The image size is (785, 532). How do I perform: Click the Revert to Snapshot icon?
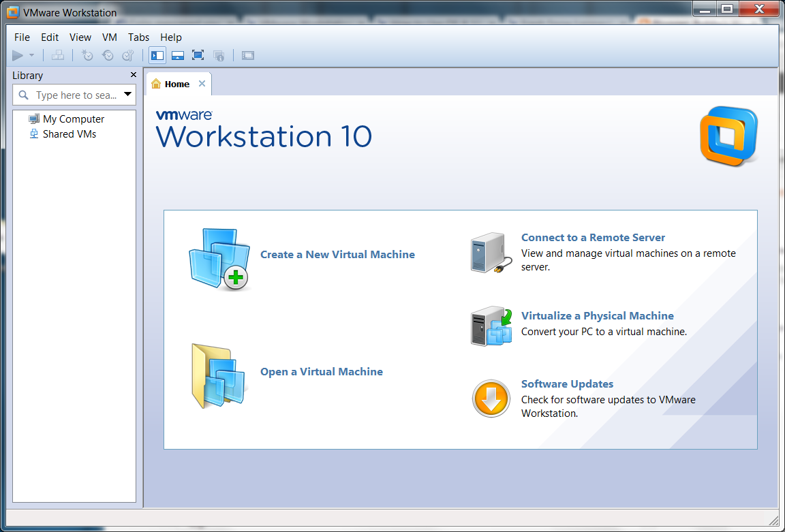(x=108, y=56)
